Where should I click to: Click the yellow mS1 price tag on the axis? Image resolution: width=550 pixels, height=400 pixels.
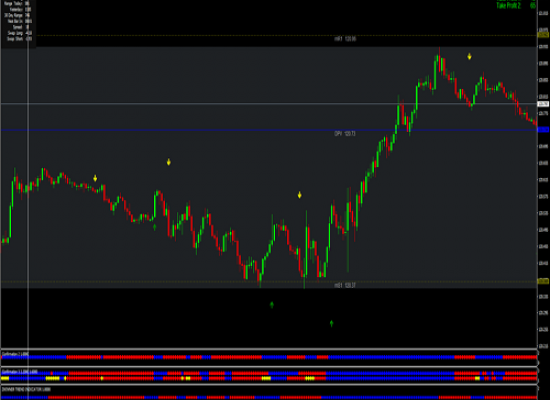click(x=543, y=281)
